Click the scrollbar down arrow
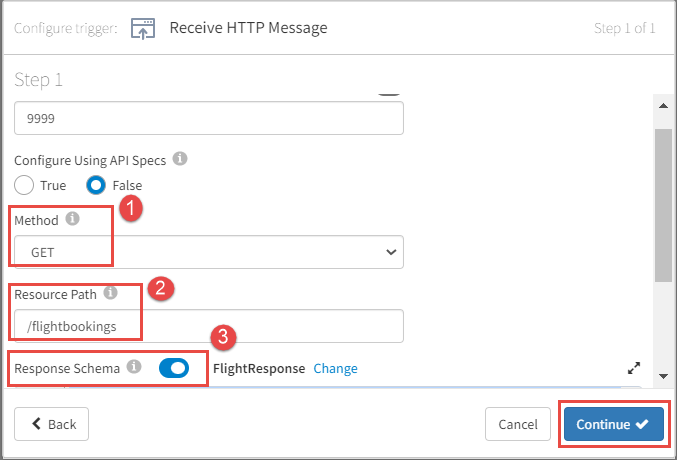Viewport: 677px width, 460px height. [x=661, y=375]
